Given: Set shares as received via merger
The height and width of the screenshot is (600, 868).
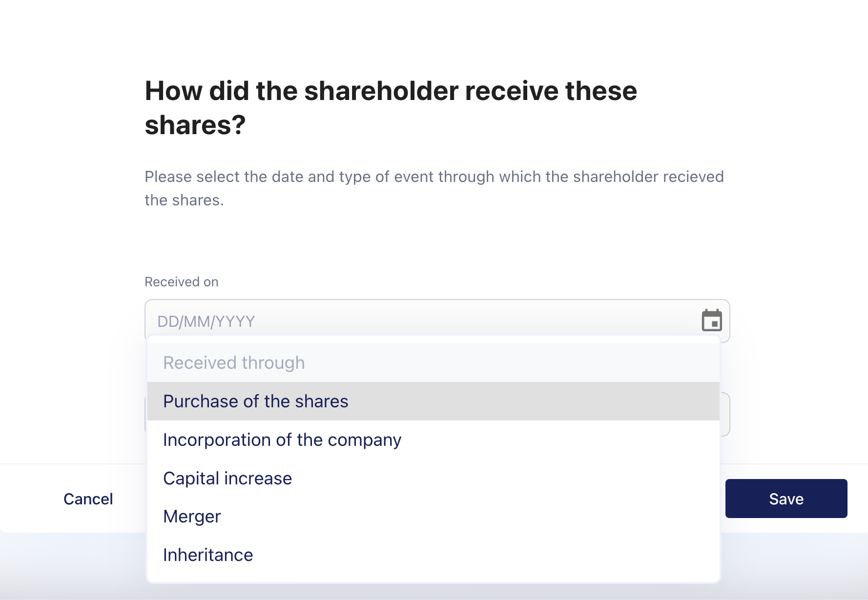Looking at the screenshot, I should [192, 516].
